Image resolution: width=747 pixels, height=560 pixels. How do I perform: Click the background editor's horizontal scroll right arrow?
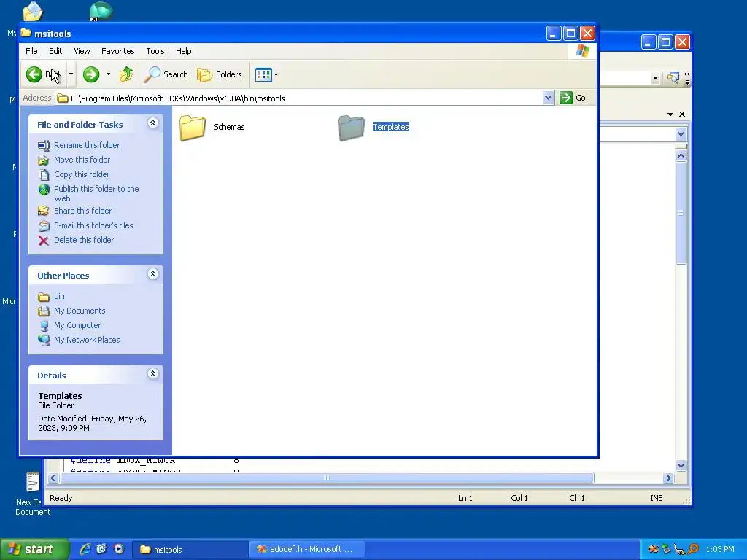tap(668, 478)
